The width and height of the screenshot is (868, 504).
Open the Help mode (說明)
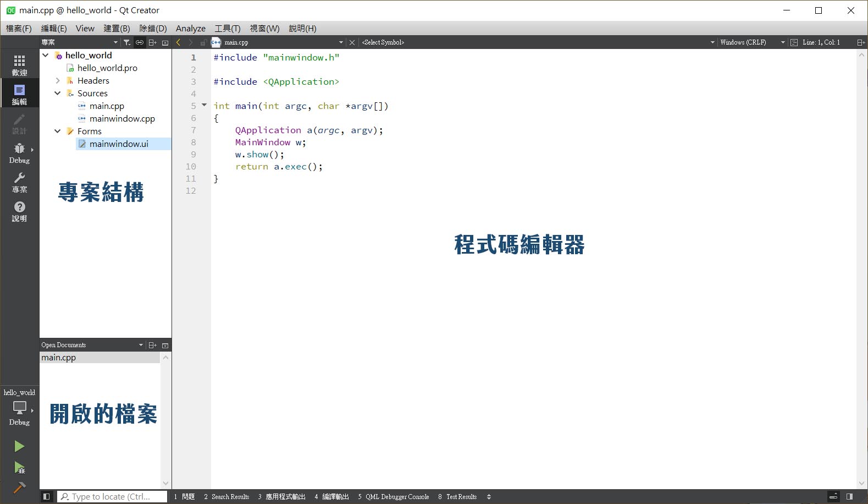19,211
